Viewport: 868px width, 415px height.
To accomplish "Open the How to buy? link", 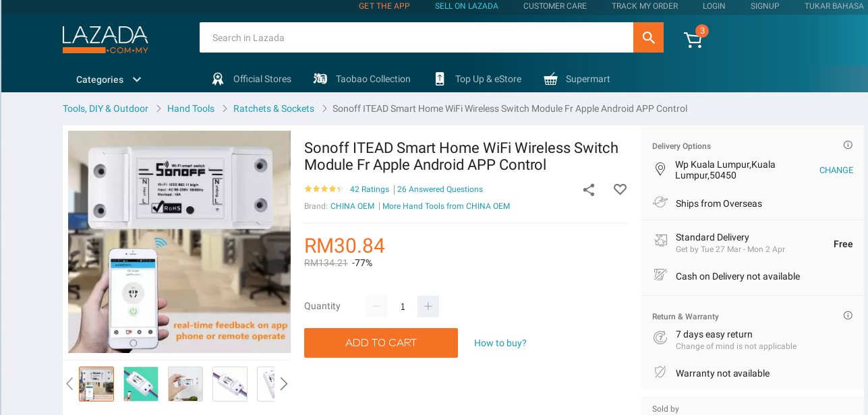I will click(500, 343).
